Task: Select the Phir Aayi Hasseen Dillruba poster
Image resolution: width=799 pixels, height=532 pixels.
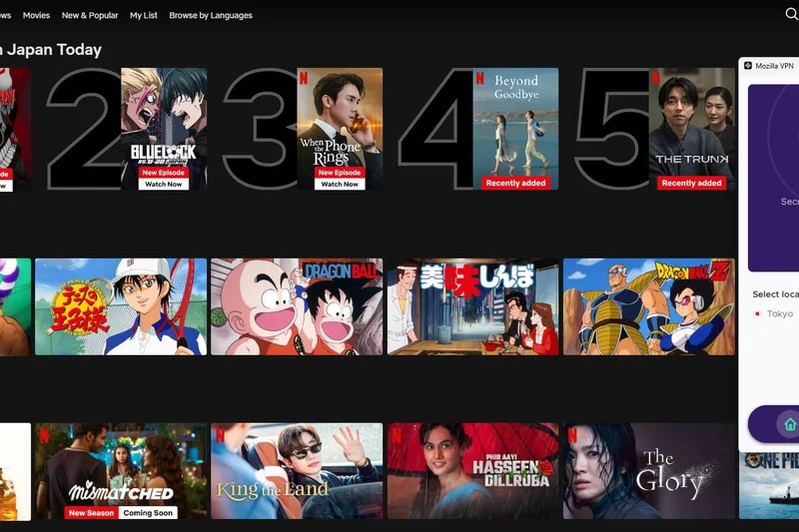Action: point(472,471)
